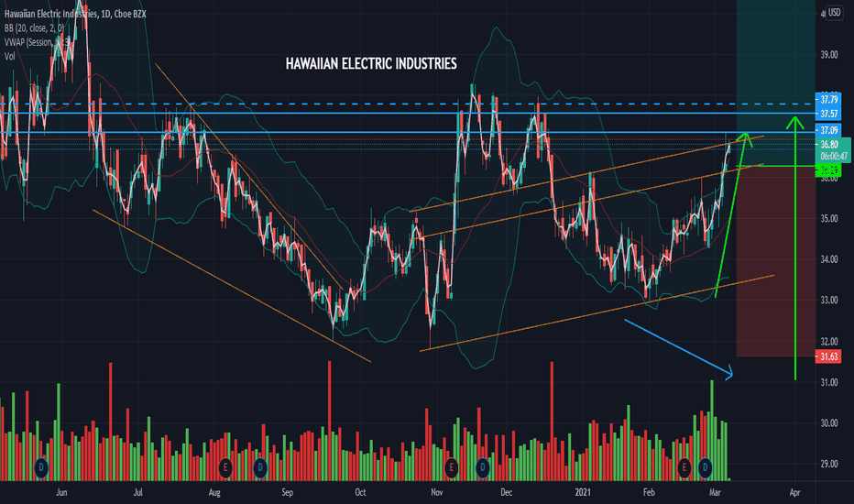Click the Nov label on time axis
The image size is (854, 504).
coord(436,493)
